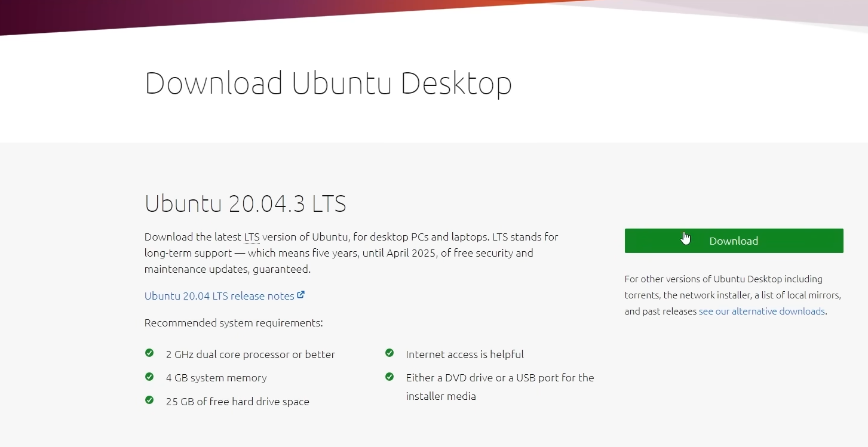This screenshot has width=868, height=447.
Task: Click the 2 GHz dual core processor text
Action: click(250, 354)
